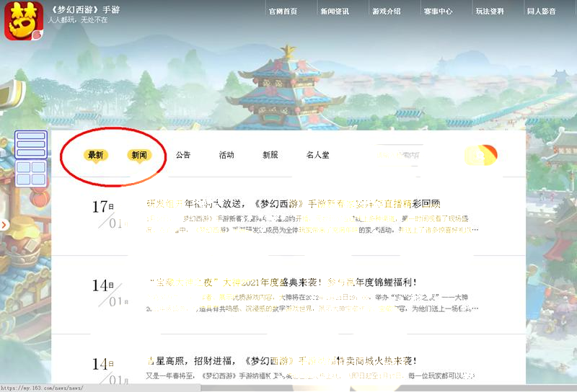
Task: Switch to the grid view layout icon
Action: tap(31, 173)
